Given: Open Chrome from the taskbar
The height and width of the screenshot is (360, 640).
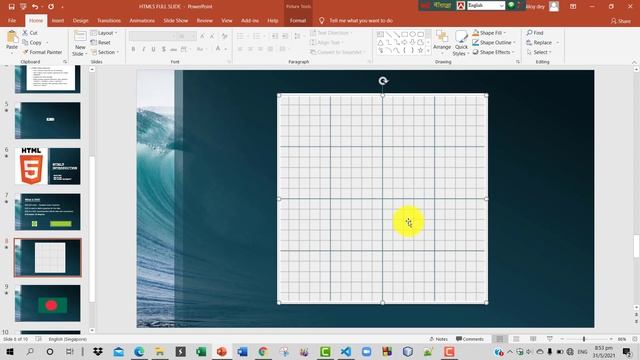Looking at the screenshot, I should (263, 352).
